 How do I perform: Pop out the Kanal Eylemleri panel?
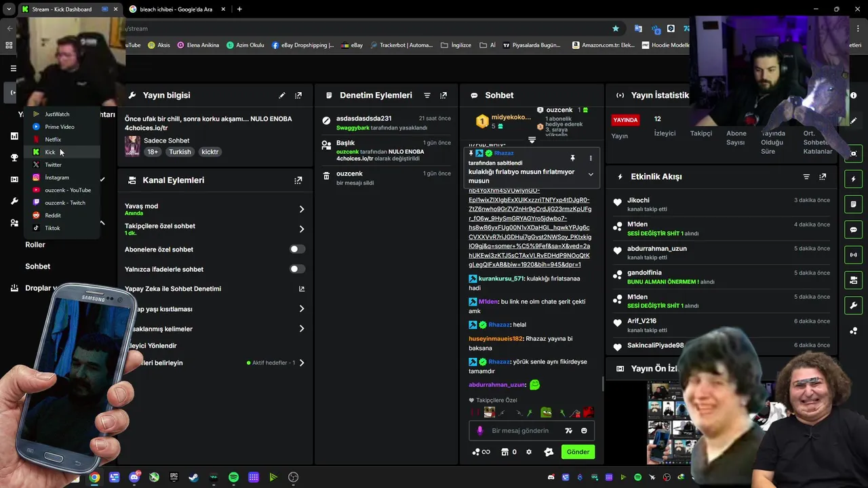(x=298, y=180)
